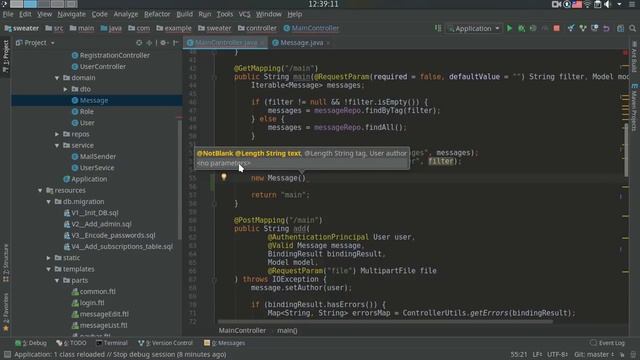640x360 pixels.
Task: Select UserController in project tree
Action: pyautogui.click(x=102, y=67)
